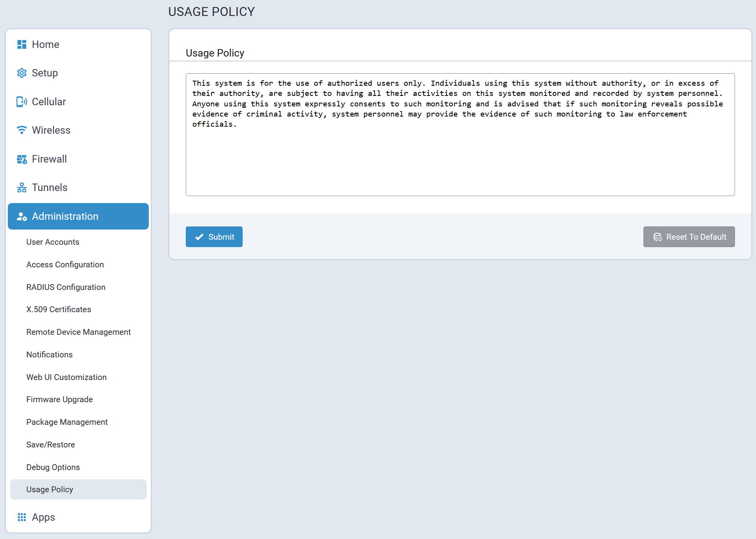Open User Accounts submenu item
The width and height of the screenshot is (756, 539).
click(x=53, y=242)
